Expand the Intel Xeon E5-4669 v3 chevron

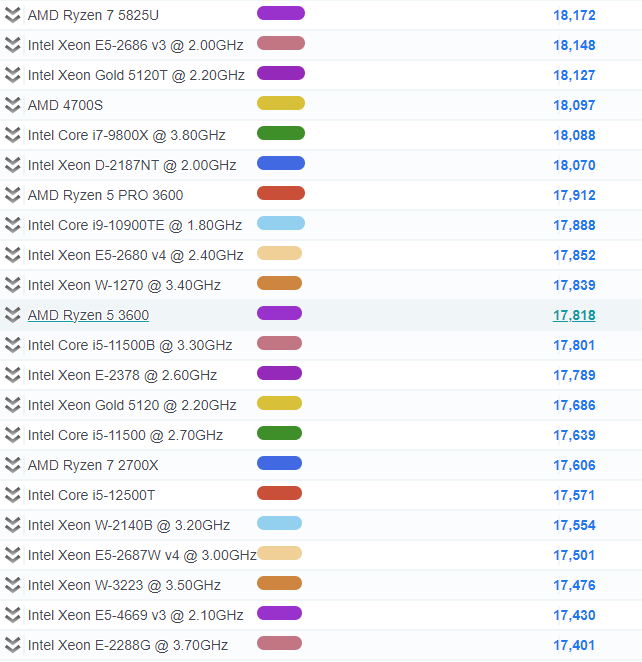(13, 614)
